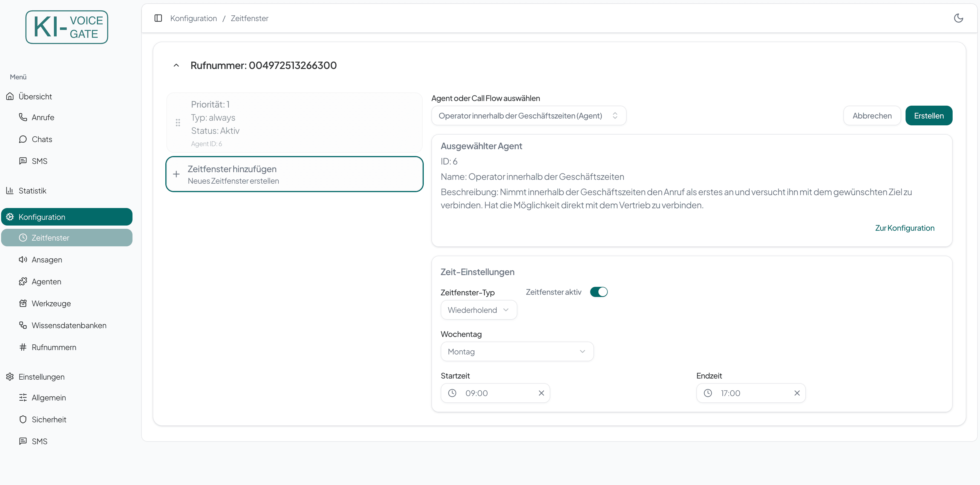Open Statistik from the sidebar
Viewport: 980px width, 485px height.
[x=32, y=190]
